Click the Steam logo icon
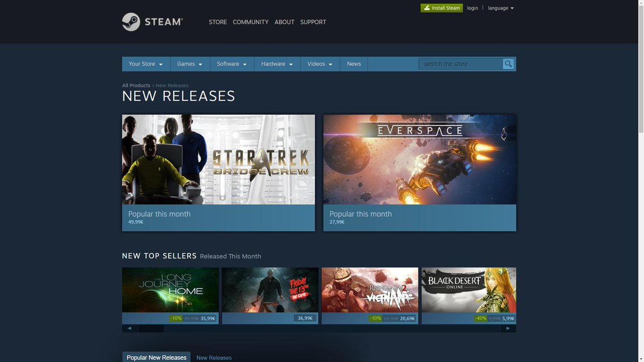 click(x=131, y=22)
